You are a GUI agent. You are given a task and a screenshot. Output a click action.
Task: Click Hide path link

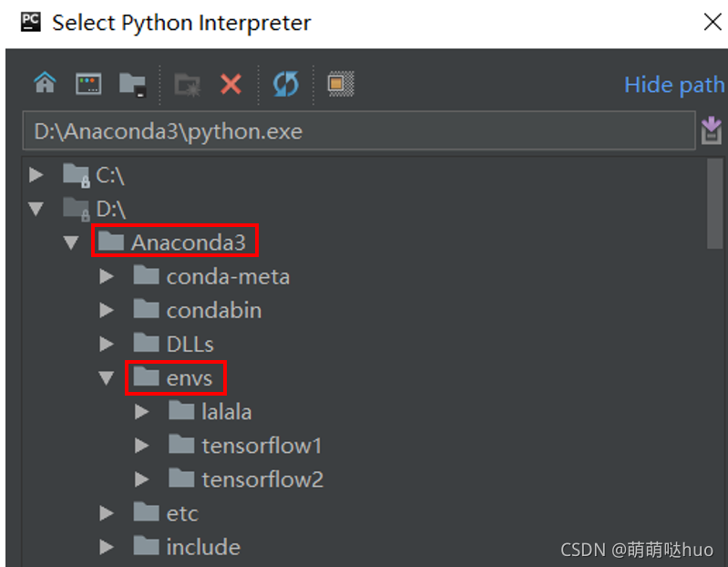(674, 85)
